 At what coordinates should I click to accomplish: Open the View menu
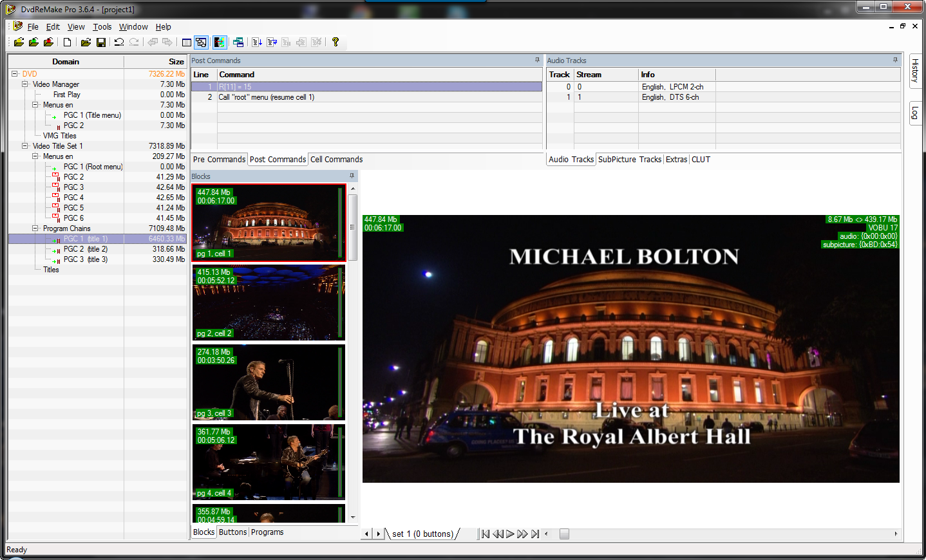pyautogui.click(x=76, y=27)
